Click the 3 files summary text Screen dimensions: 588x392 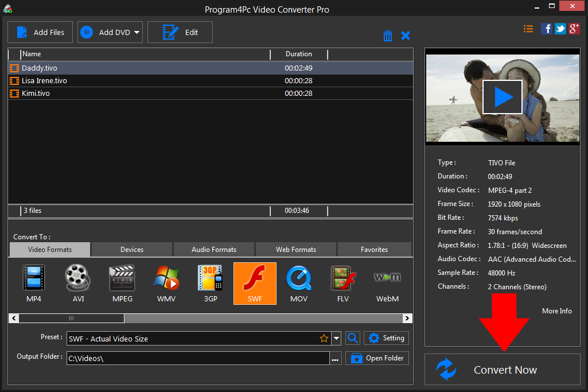tap(33, 211)
